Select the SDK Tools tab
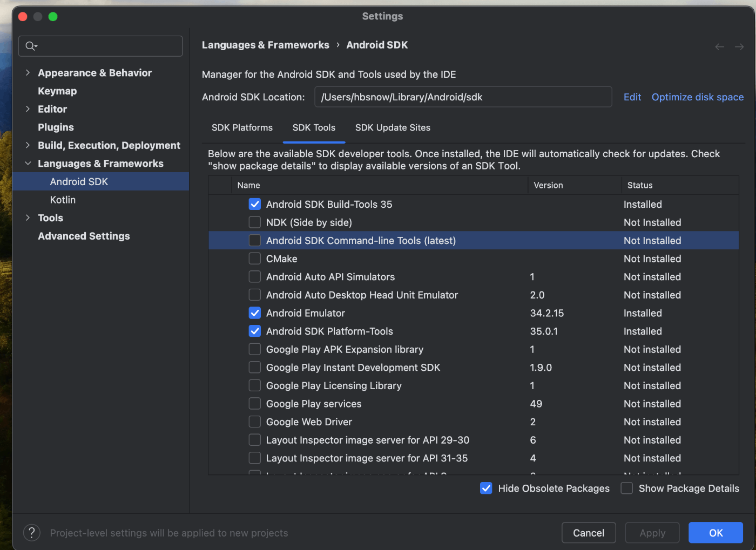 click(314, 128)
